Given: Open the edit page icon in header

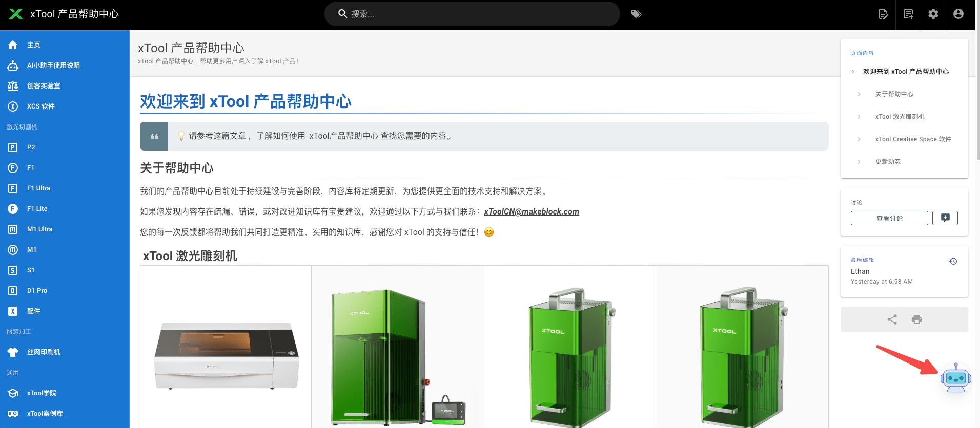Looking at the screenshot, I should [883, 14].
